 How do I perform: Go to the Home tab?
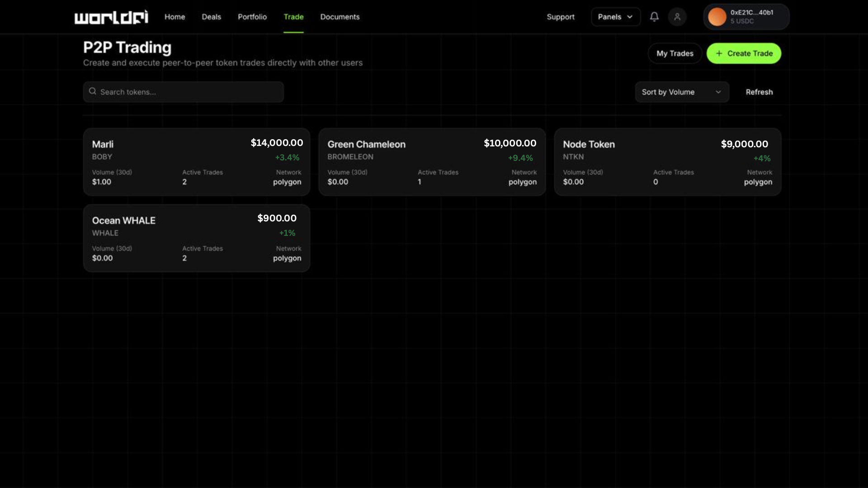click(x=175, y=17)
